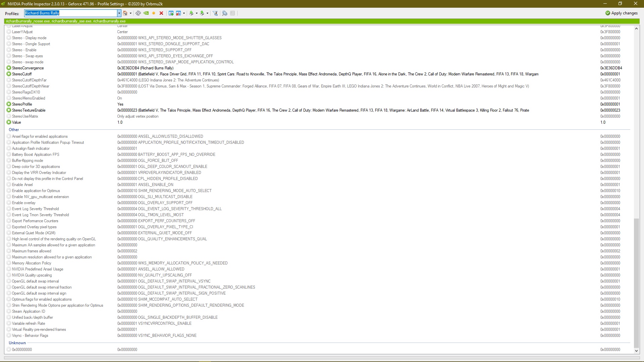644x362 pixels.
Task: Click the add application to profile icon
Action: tap(171, 13)
